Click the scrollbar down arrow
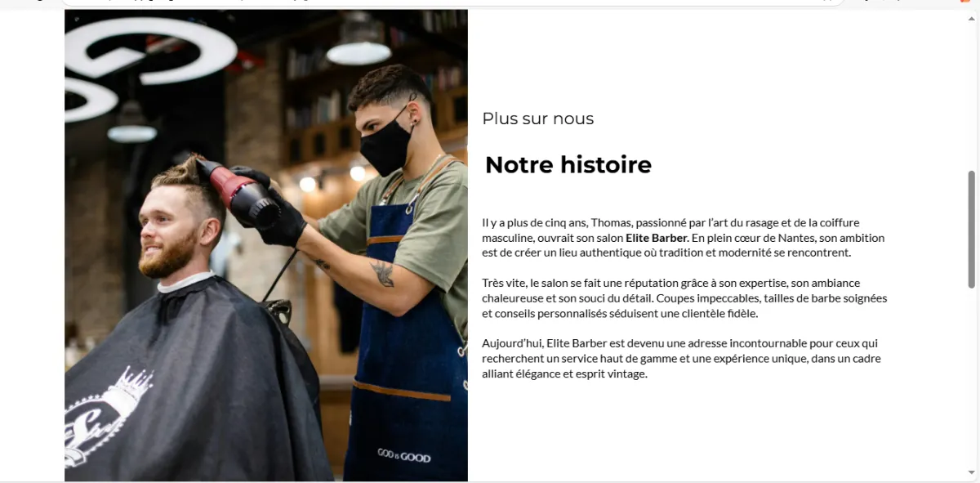980x483 pixels. click(x=971, y=473)
